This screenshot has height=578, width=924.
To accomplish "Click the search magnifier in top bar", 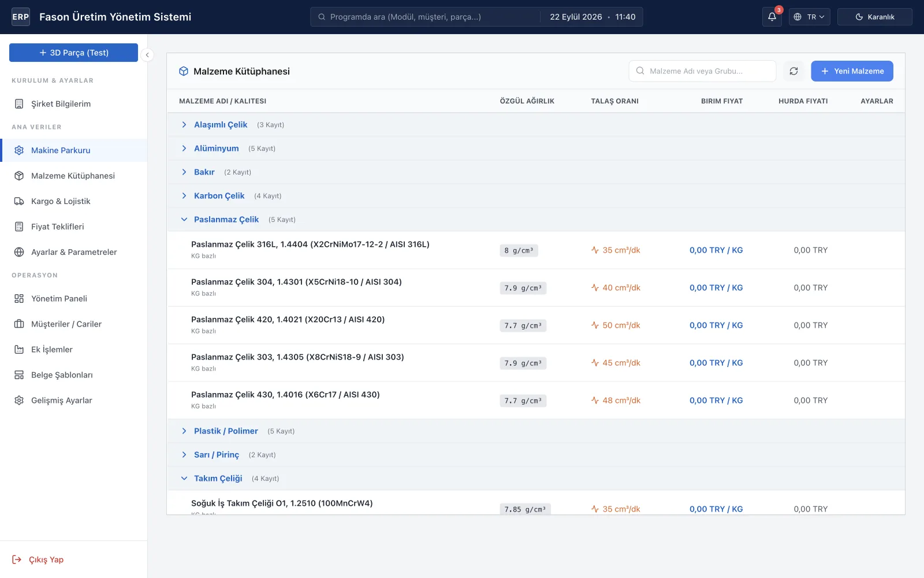I will (322, 17).
